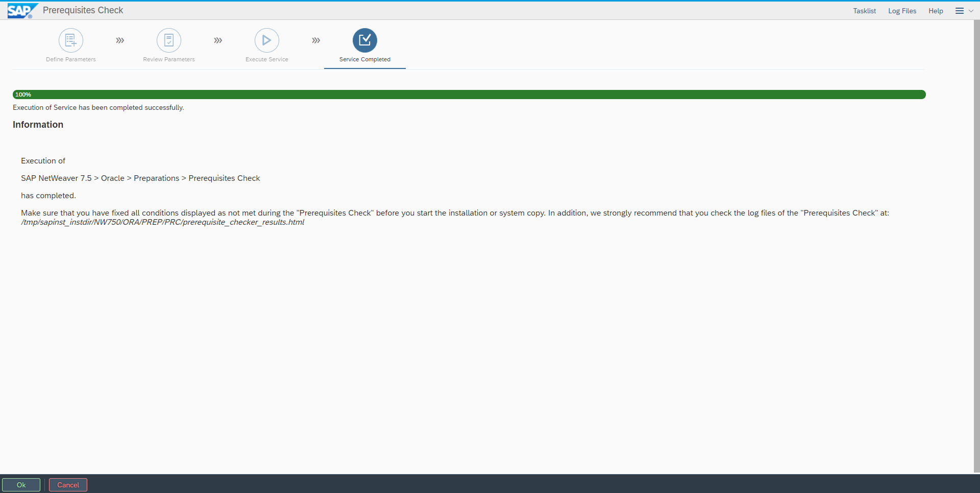The width and height of the screenshot is (980, 493).
Task: Open the hamburger menu icon
Action: (960, 11)
